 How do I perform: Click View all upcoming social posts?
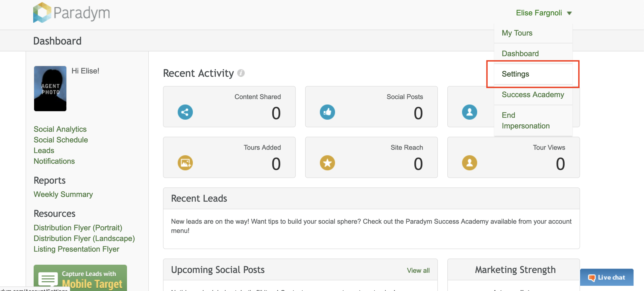pyautogui.click(x=418, y=270)
